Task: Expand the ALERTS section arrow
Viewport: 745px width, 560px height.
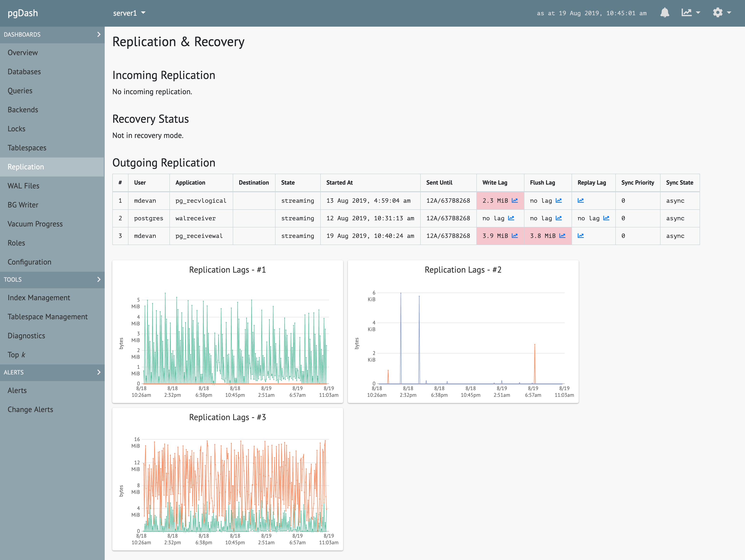Action: tap(99, 372)
